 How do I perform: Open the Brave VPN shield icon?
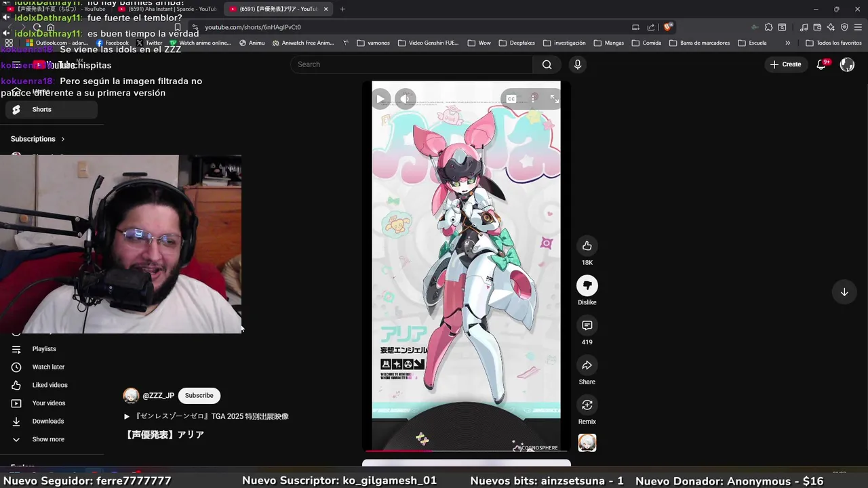coord(844,27)
